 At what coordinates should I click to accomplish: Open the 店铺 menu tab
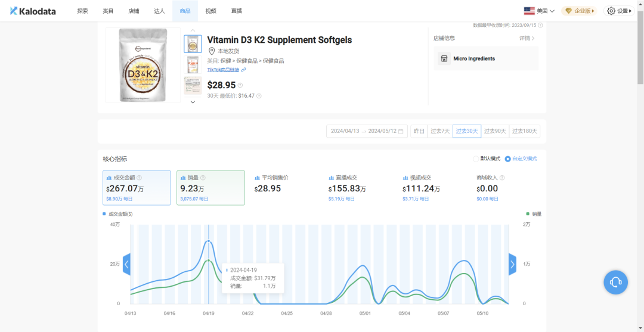(x=134, y=11)
